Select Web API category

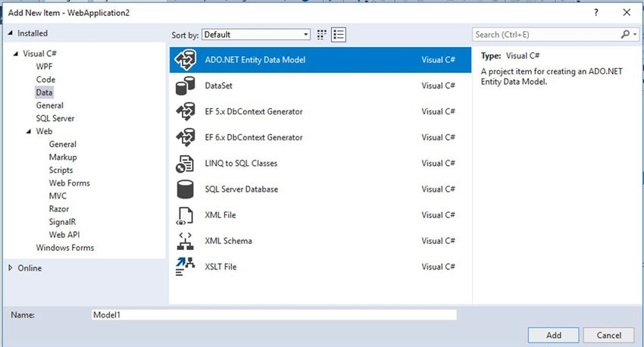(64, 235)
